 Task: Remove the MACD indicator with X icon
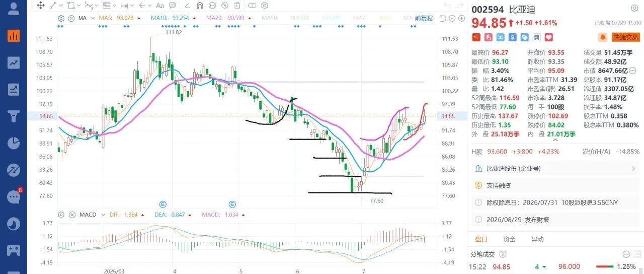click(71, 215)
